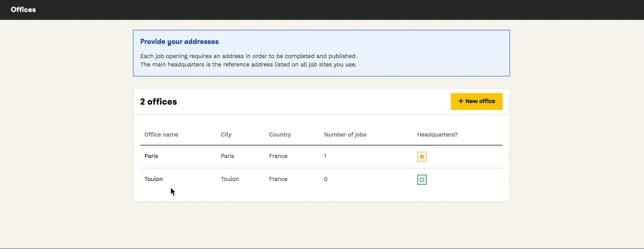The height and width of the screenshot is (249, 644).
Task: Sort by the Office name column header
Action: 161,135
